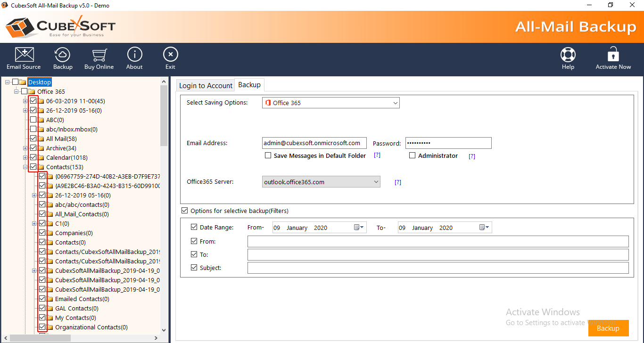Click the orange Backup button

(608, 328)
